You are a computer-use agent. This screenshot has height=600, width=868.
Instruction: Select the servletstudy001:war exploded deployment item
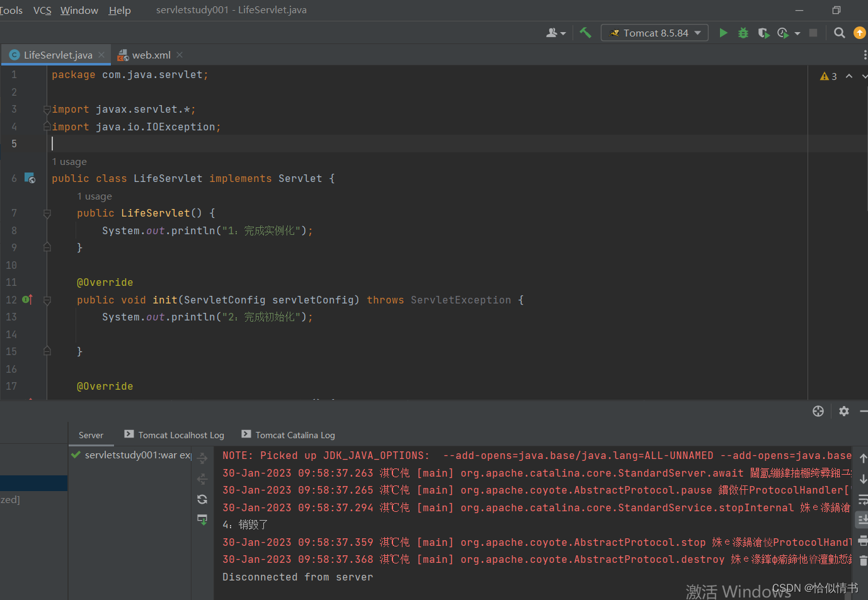[130, 455]
